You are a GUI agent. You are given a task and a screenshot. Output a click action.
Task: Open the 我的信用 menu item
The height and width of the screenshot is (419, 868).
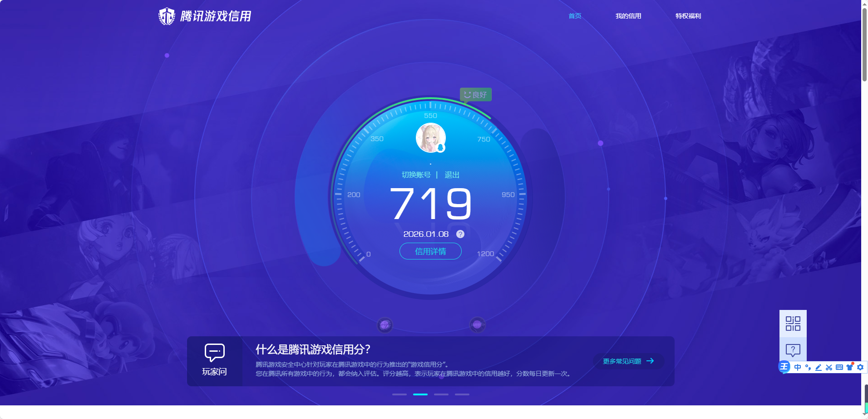pyautogui.click(x=628, y=16)
